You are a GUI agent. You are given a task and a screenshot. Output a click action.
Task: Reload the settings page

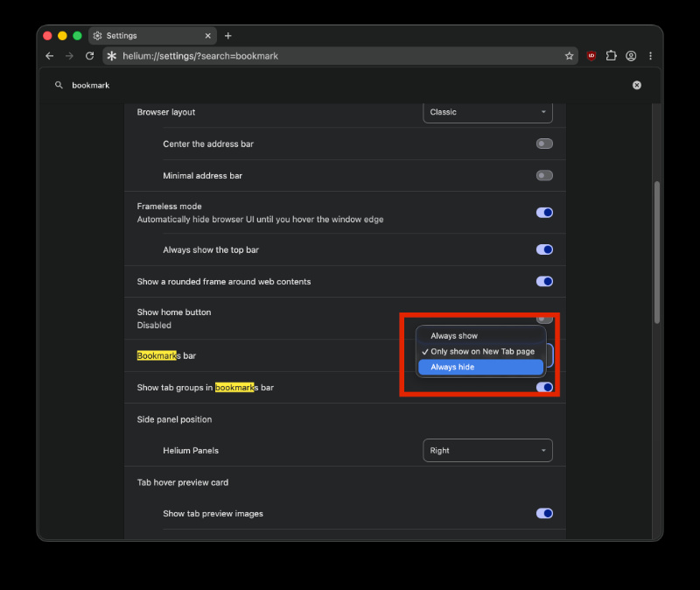click(x=90, y=56)
